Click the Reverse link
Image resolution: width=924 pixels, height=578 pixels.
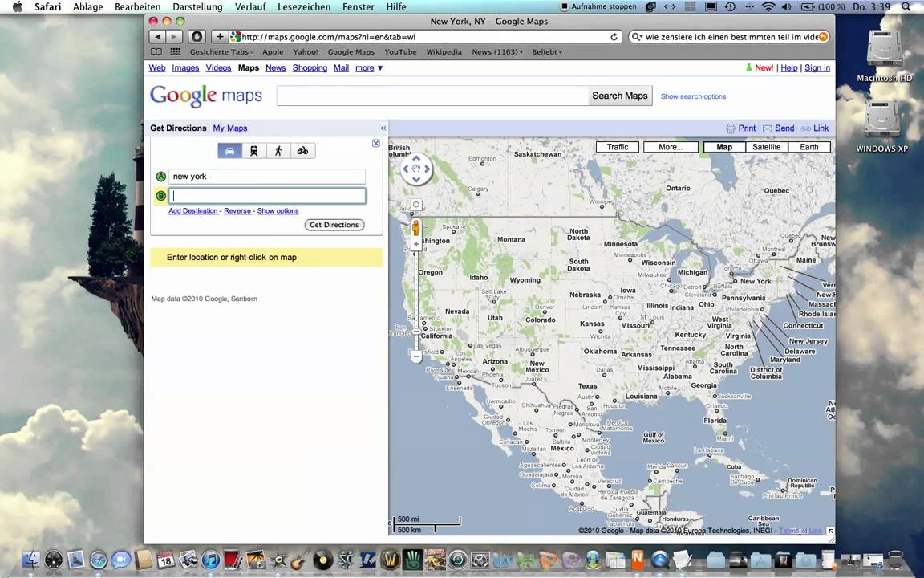tap(237, 211)
